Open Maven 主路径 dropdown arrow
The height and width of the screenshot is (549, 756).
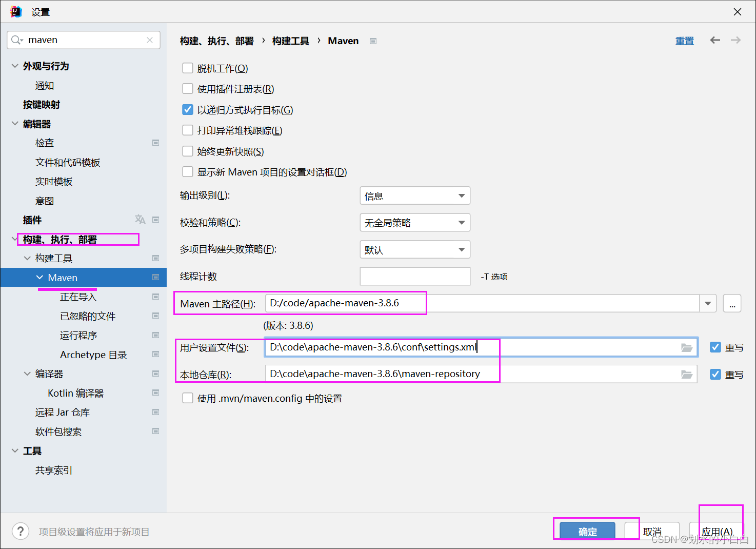click(708, 303)
